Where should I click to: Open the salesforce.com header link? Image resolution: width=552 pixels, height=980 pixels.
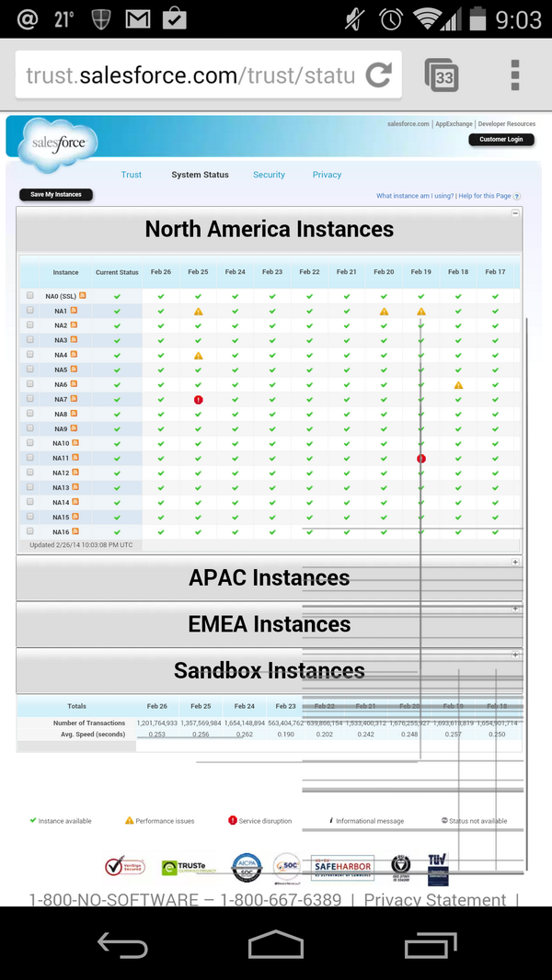coord(408,124)
